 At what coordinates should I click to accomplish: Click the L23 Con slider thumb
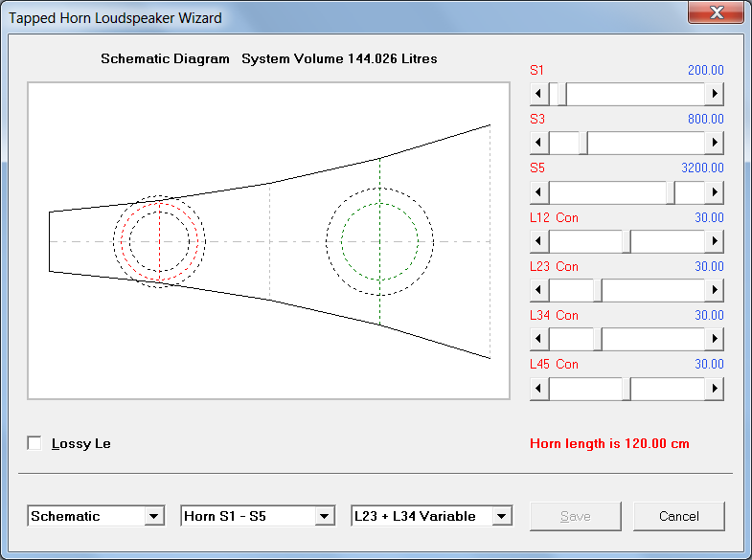click(x=598, y=290)
